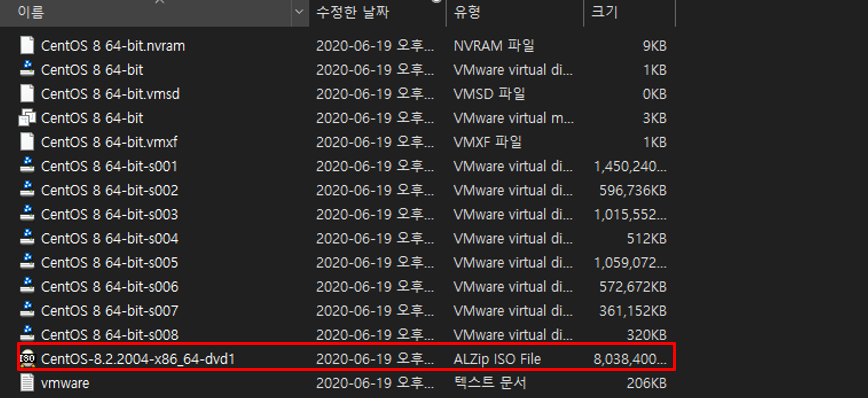The image size is (868, 398).
Task: Click the vmware text document icon
Action: coord(27,383)
